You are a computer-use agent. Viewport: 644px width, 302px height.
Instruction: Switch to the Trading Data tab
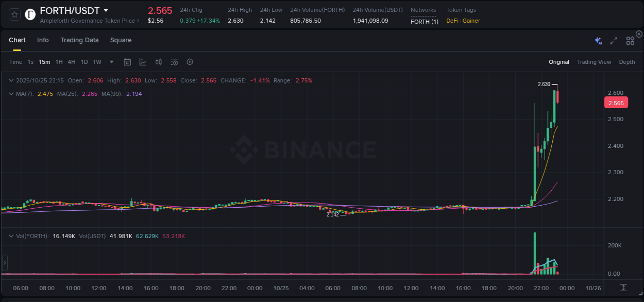click(x=79, y=40)
